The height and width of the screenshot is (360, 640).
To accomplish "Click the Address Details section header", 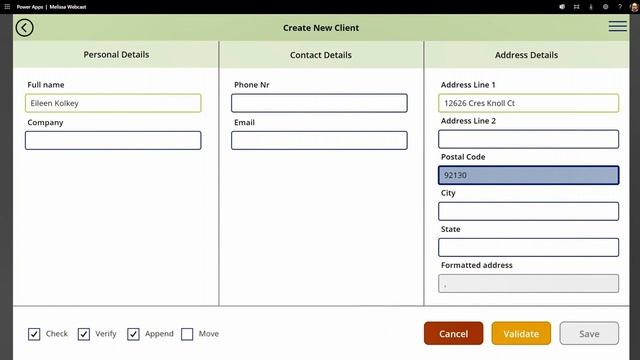I will (x=526, y=55).
